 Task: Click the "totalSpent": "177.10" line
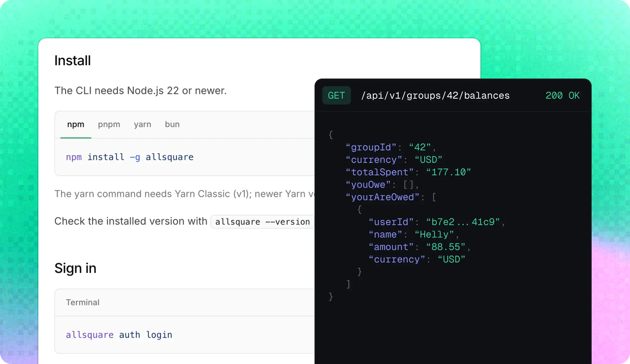pyautogui.click(x=408, y=172)
